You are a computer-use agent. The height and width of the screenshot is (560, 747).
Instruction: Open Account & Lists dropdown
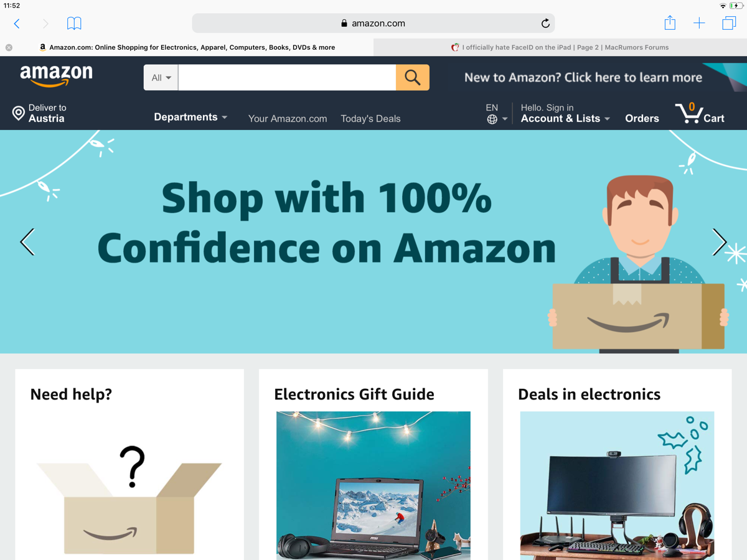coord(565,113)
